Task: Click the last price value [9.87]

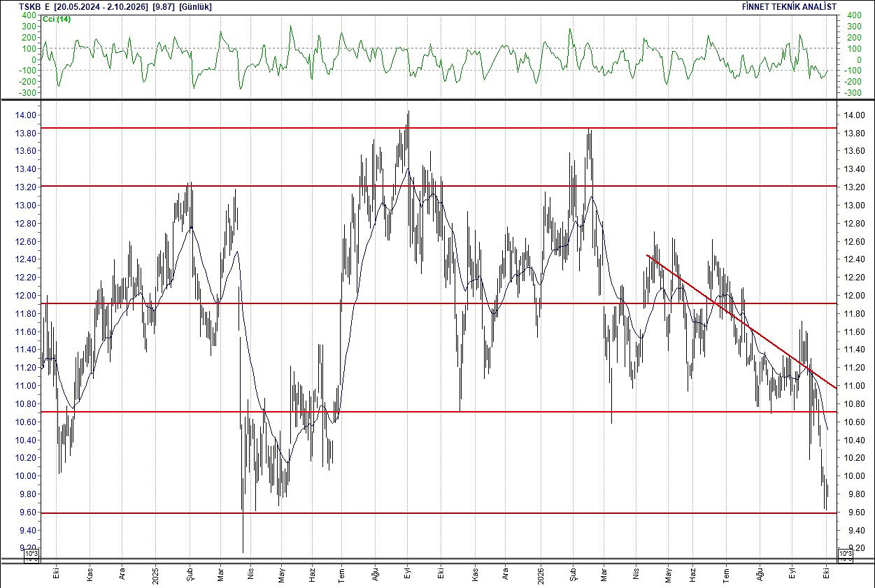Action: [164, 6]
